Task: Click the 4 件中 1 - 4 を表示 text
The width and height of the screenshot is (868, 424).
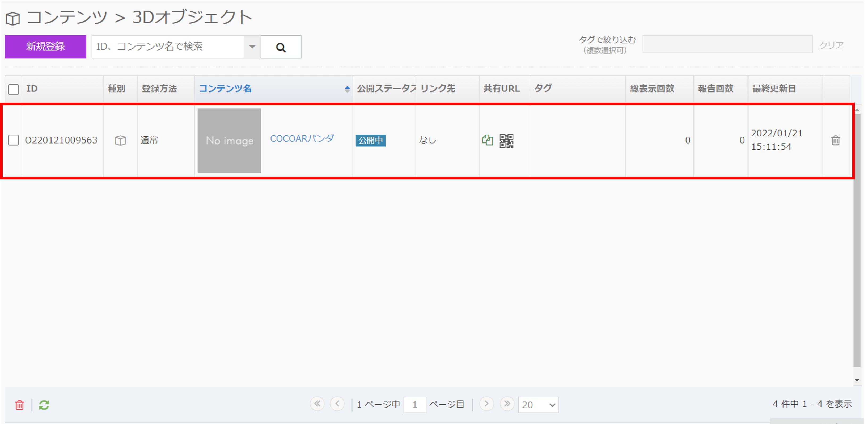Action: [x=812, y=404]
